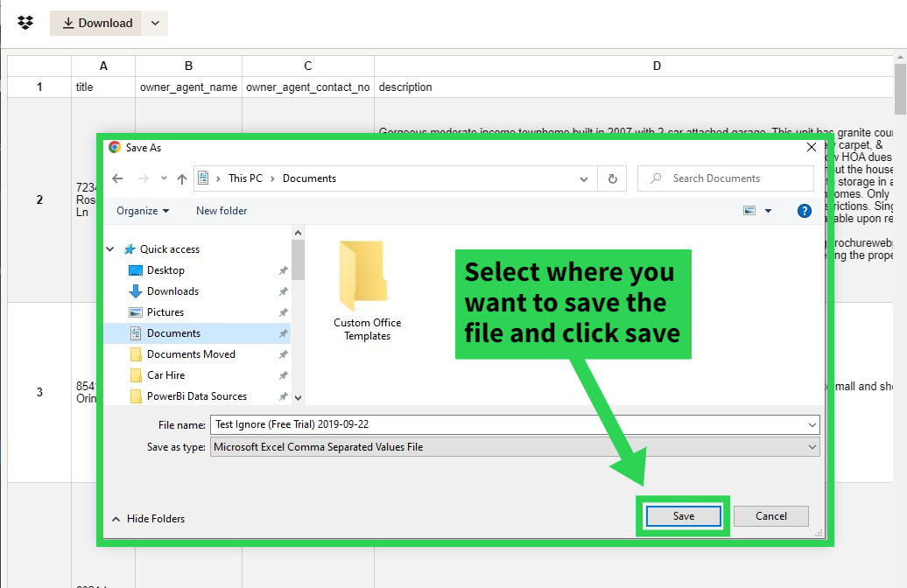
Task: Click the title cell in row 1
Action: [103, 87]
